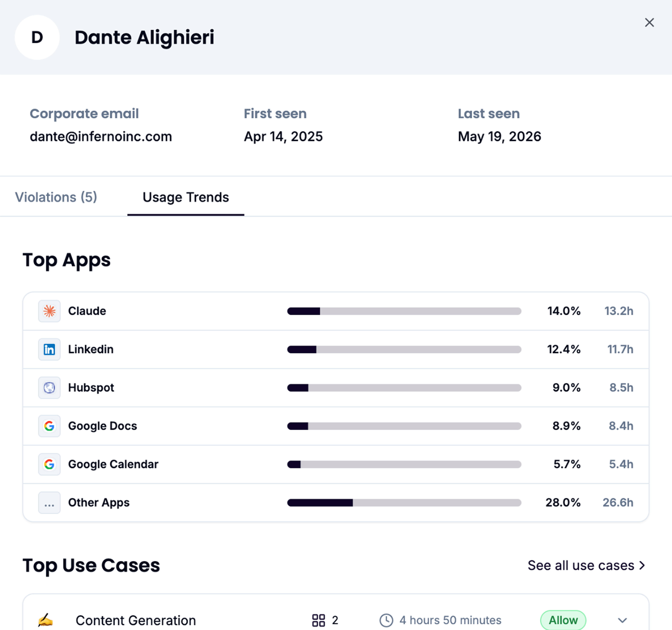This screenshot has width=672, height=630.
Task: Click the 5.7% value for Google Calendar
Action: (x=567, y=465)
